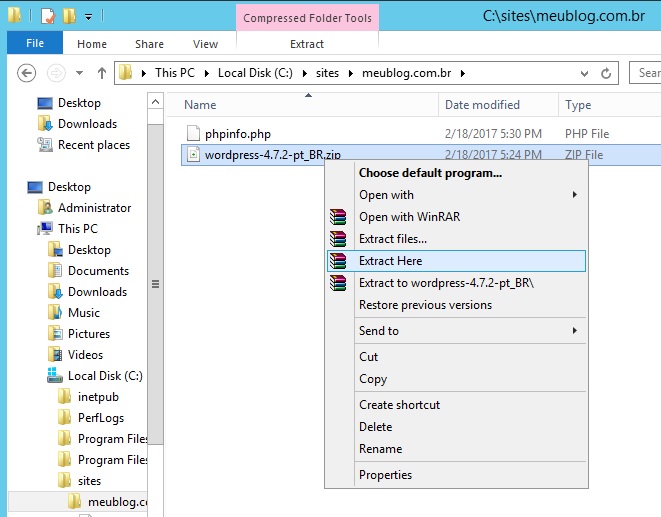
Task: Click the inetpub folder icon
Action: pos(64,396)
